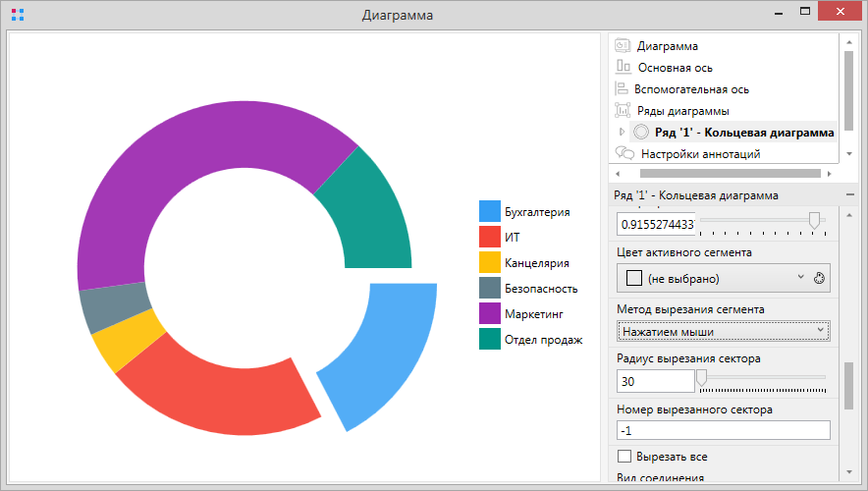Click the Диаграмма tree item icon
The image size is (868, 491).
coord(624,46)
